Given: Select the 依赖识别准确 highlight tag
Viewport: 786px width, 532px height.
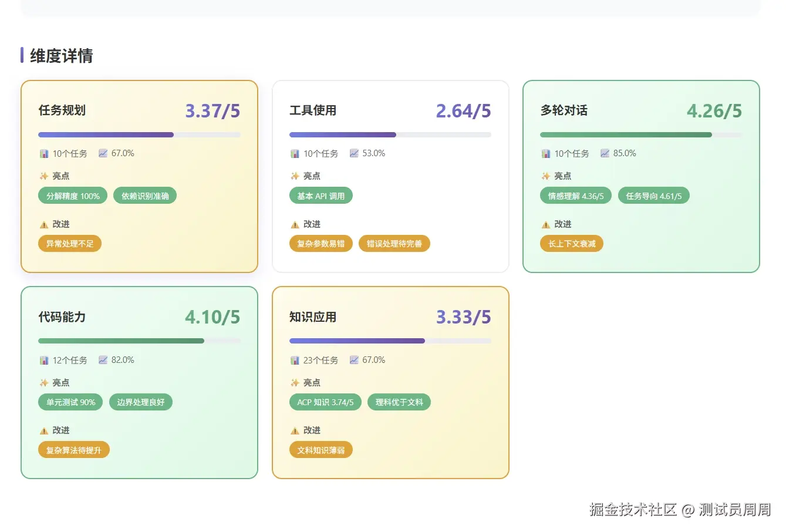Looking at the screenshot, I should pyautogui.click(x=145, y=196).
